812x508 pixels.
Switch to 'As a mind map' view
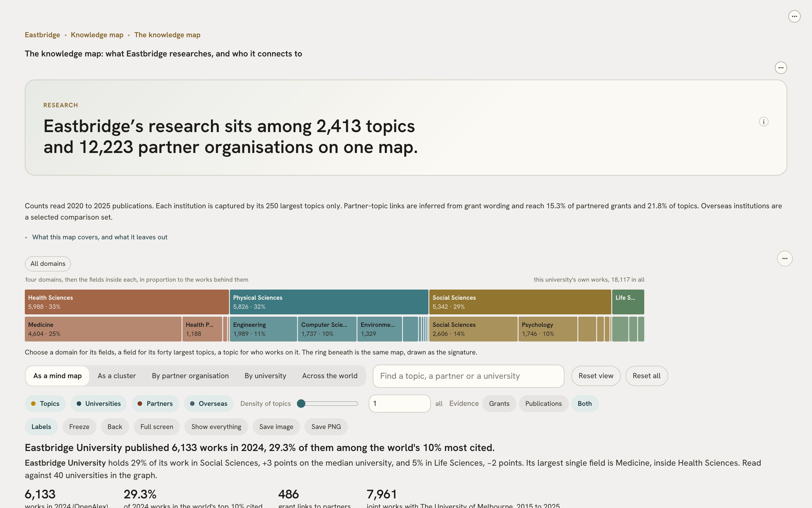[58, 376]
